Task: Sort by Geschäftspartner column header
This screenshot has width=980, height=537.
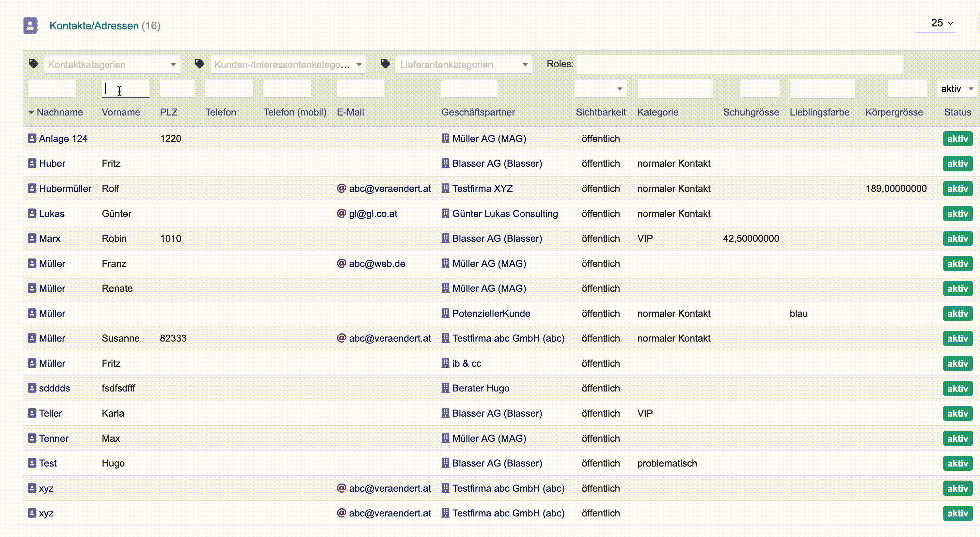Action: (x=478, y=112)
